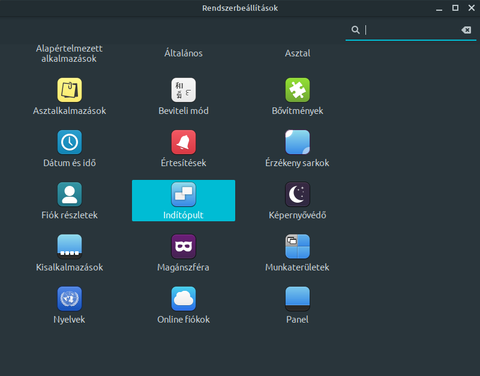The image size is (480, 376).
Task: Open the highlighted Indítópult icon
Action: click(183, 194)
